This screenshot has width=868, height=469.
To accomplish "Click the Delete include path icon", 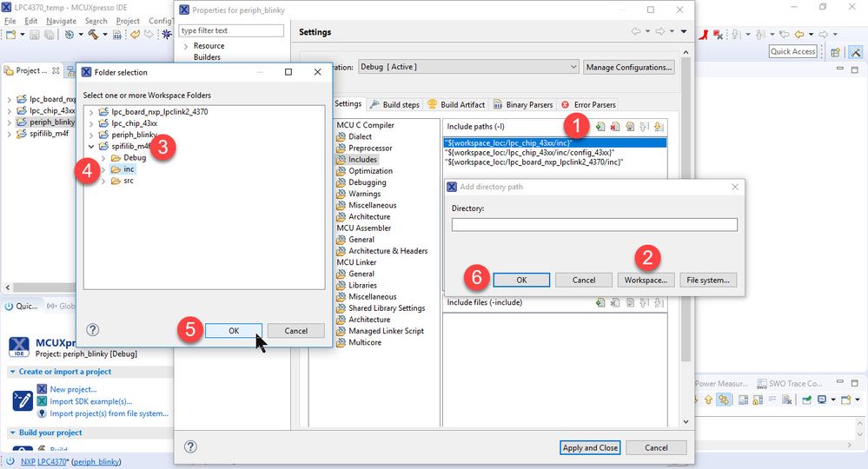I will 615,127.
